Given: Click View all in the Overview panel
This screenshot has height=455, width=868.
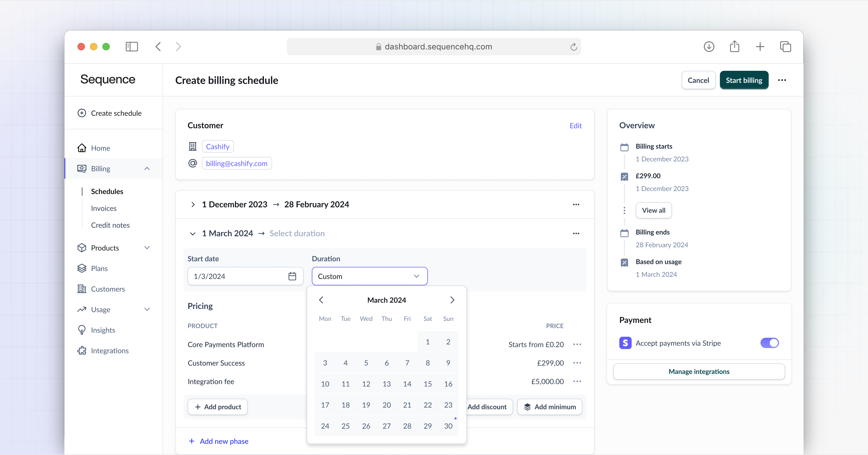Looking at the screenshot, I should point(653,210).
